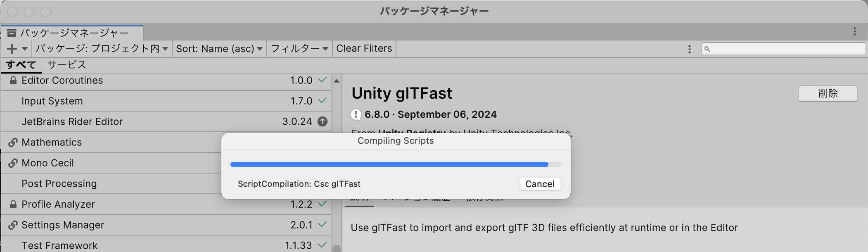The height and width of the screenshot is (252, 868).
Task: Select the すべて tab
Action: 21,65
